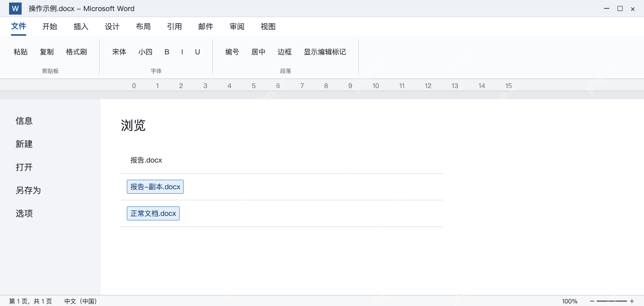The width and height of the screenshot is (644, 306).
Task: Click 居中 to center the paragraph
Action: click(259, 52)
